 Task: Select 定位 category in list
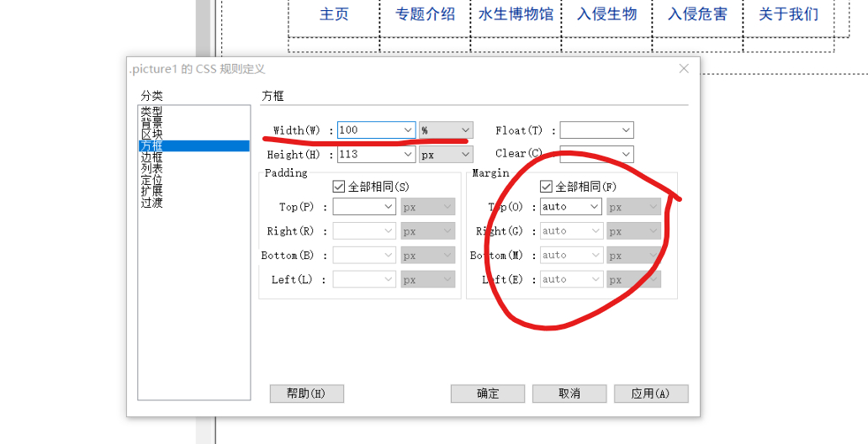[x=193, y=180]
